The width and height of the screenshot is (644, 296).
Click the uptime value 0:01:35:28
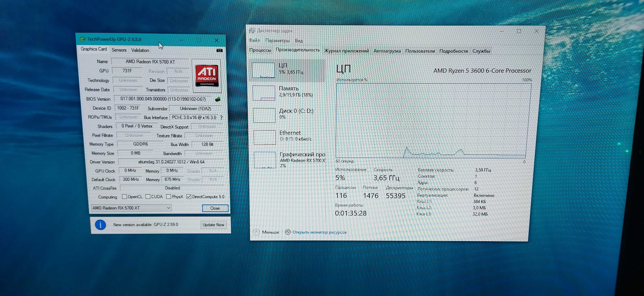(351, 213)
